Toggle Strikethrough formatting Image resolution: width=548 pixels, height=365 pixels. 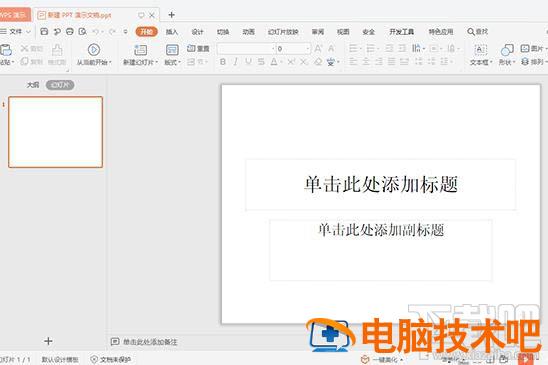pos(261,62)
